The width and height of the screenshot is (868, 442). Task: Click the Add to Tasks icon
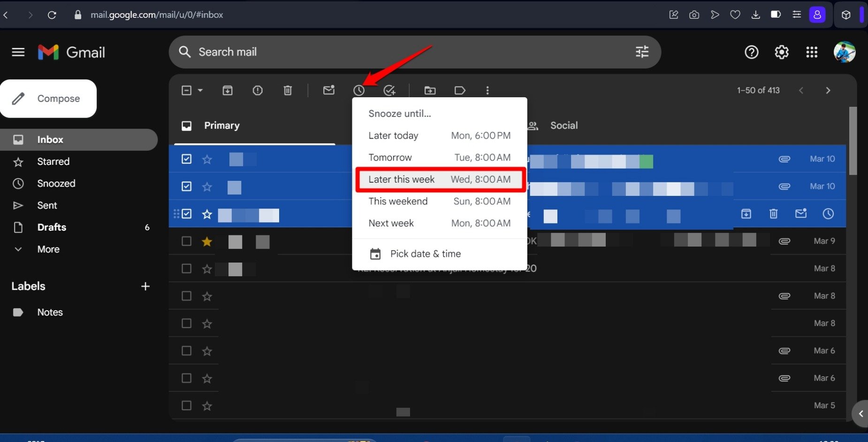[389, 90]
